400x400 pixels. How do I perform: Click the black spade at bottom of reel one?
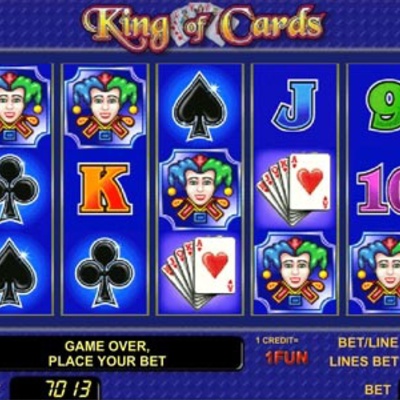click(x=17, y=273)
